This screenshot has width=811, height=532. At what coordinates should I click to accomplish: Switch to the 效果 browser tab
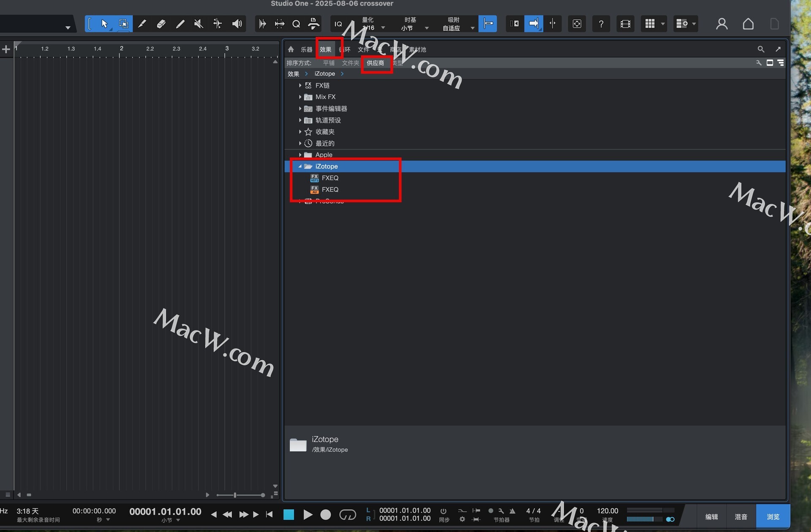(x=325, y=49)
